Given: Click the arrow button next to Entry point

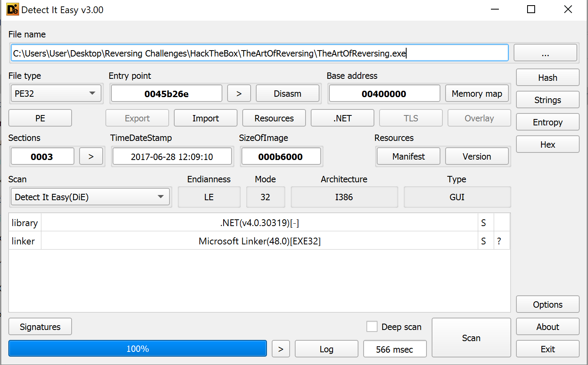Looking at the screenshot, I should pos(239,94).
